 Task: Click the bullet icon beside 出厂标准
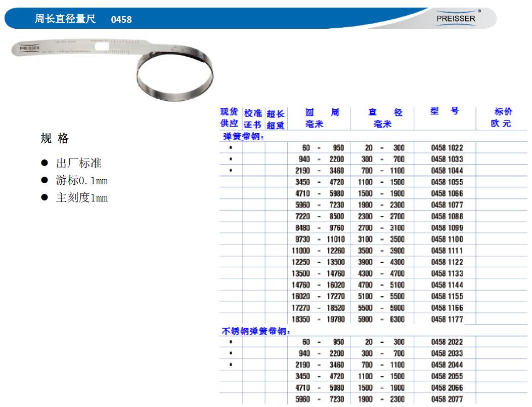(45, 163)
